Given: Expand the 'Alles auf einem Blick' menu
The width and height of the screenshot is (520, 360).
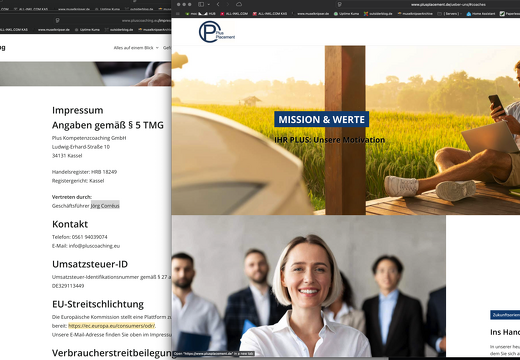Looking at the screenshot, I should [x=136, y=48].
